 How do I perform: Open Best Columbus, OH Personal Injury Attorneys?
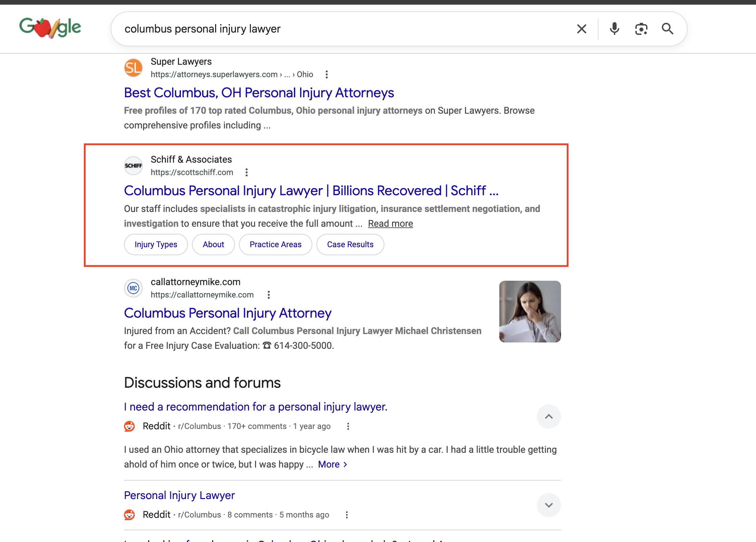coord(259,93)
